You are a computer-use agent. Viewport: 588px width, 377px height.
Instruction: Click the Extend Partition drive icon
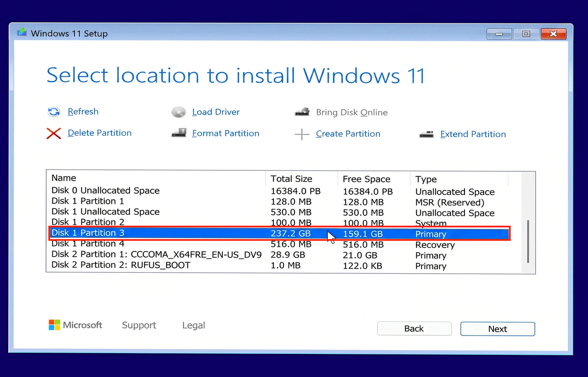[426, 134]
